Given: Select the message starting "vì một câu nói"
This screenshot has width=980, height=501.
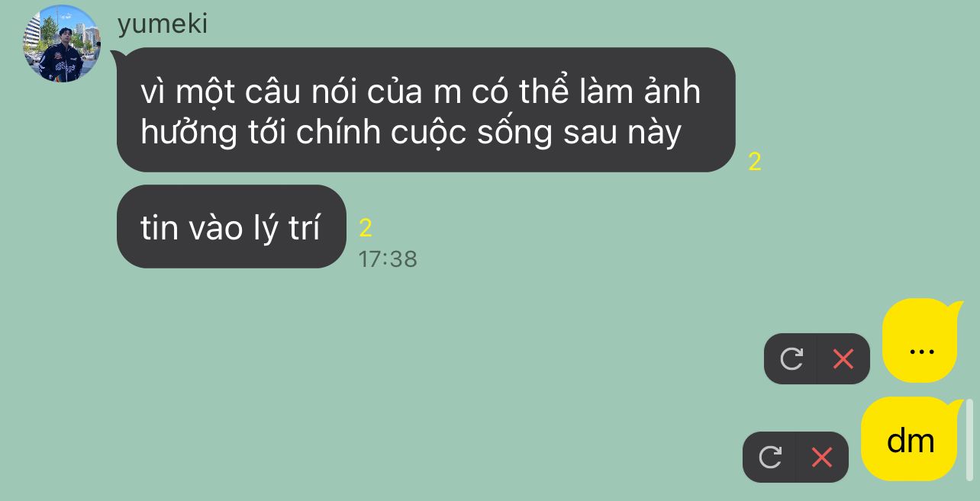Looking at the screenshot, I should pyautogui.click(x=426, y=110).
